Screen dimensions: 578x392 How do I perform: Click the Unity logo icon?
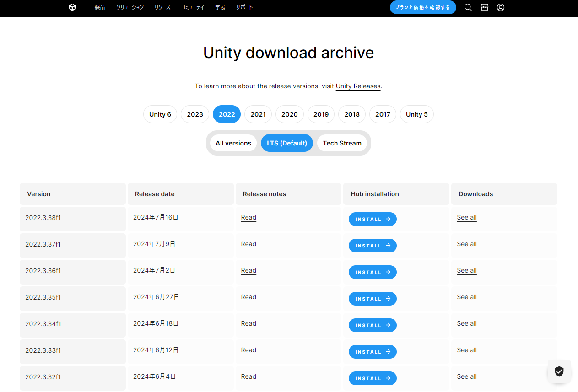pyautogui.click(x=72, y=7)
